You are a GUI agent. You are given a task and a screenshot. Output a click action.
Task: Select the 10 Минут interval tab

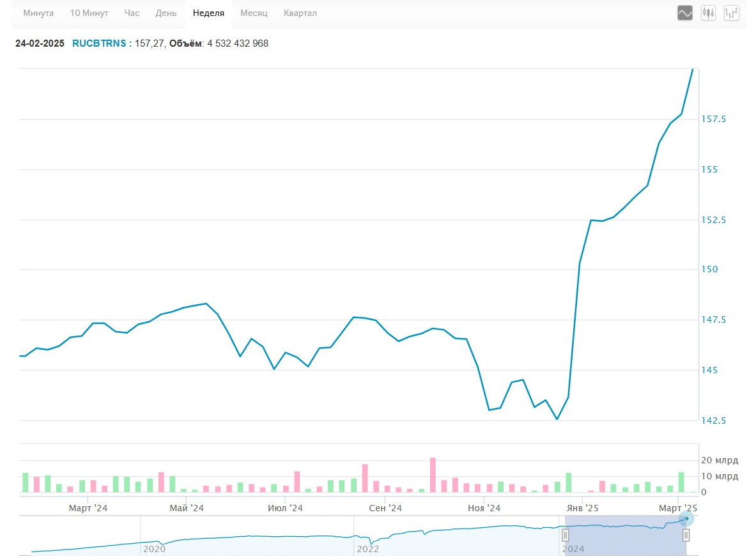point(89,13)
